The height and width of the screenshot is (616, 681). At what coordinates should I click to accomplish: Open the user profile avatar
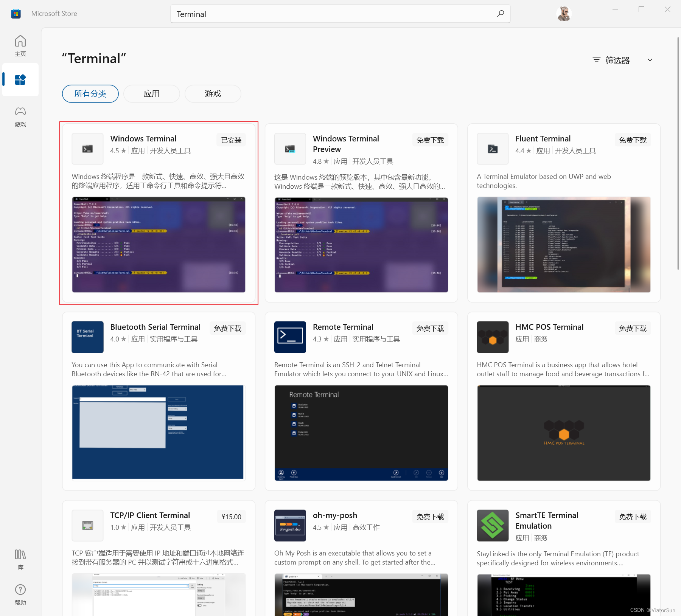coord(564,14)
